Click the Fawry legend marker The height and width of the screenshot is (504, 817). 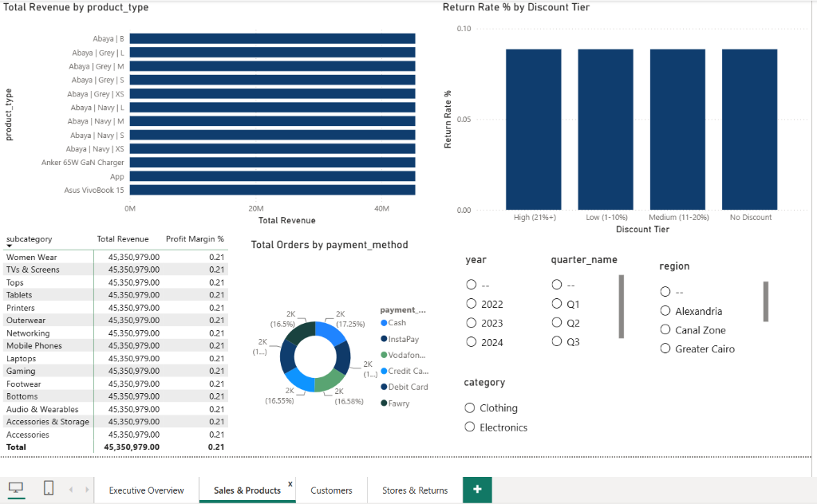coord(384,403)
